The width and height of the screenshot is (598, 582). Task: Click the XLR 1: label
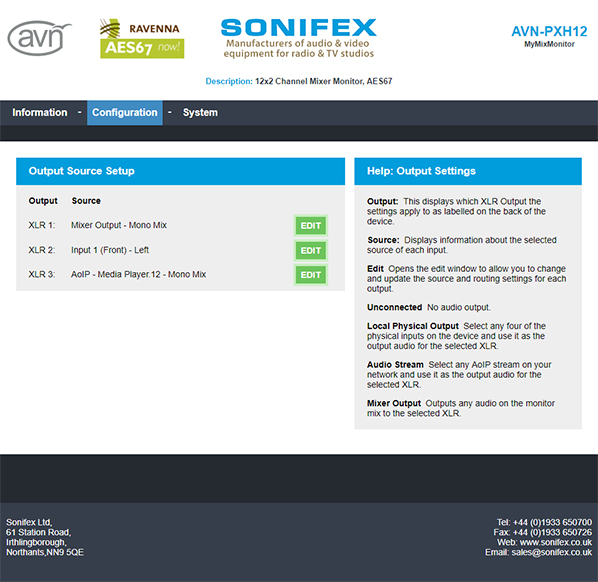point(42,225)
